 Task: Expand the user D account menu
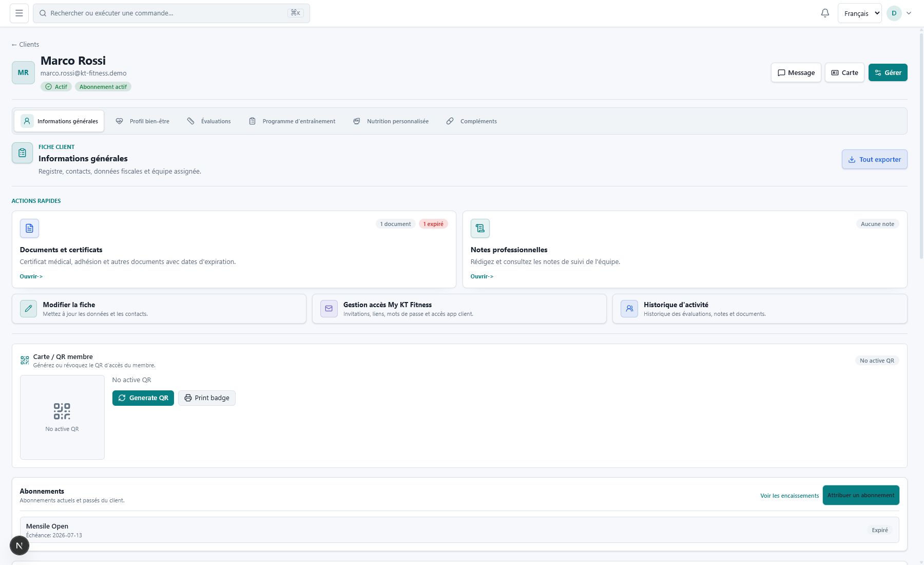click(899, 13)
